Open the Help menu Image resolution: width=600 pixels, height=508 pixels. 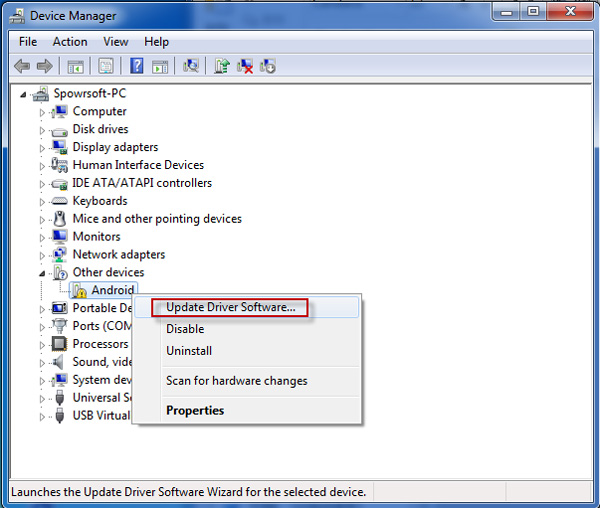click(x=156, y=41)
